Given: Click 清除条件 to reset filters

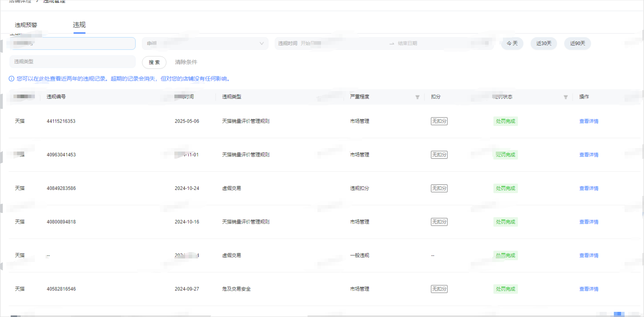Looking at the screenshot, I should pos(186,62).
